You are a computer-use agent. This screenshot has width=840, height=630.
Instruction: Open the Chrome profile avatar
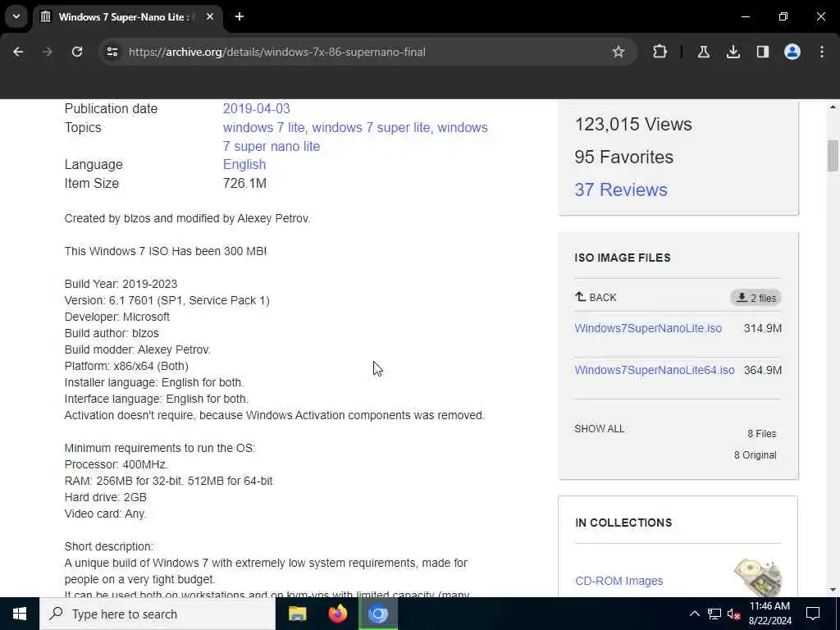(792, 52)
